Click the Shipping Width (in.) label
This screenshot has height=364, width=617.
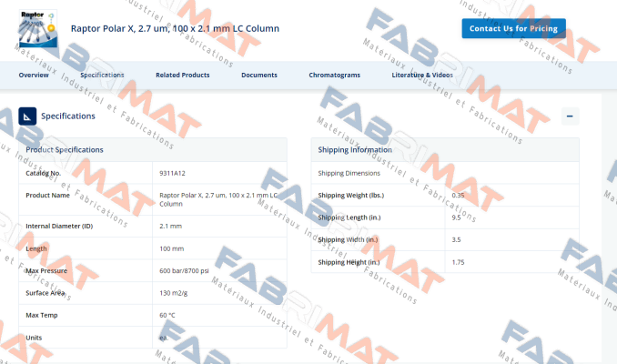pos(348,239)
